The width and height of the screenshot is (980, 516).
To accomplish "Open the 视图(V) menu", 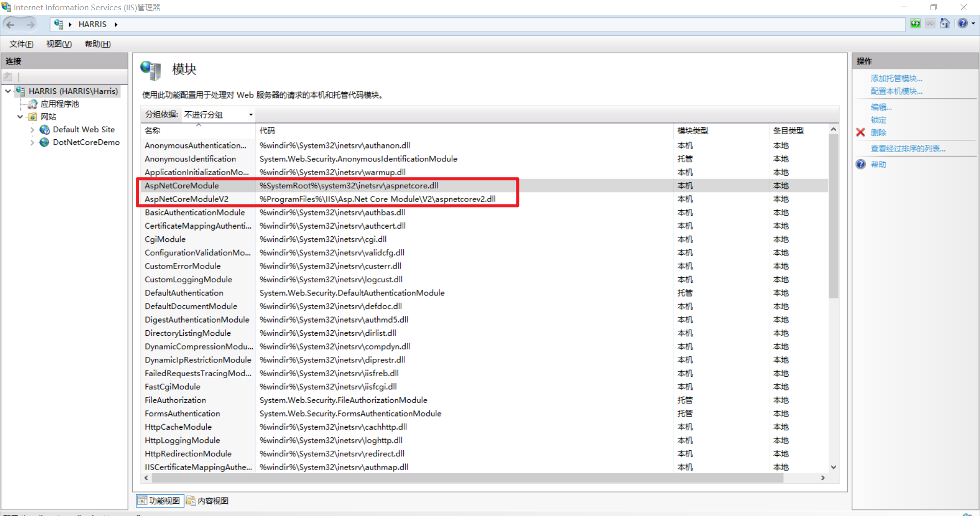I will click(59, 44).
